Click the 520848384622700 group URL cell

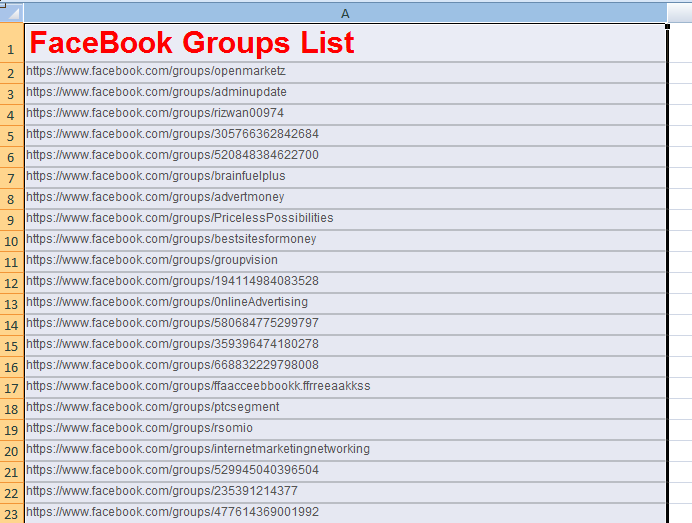[x=345, y=156]
